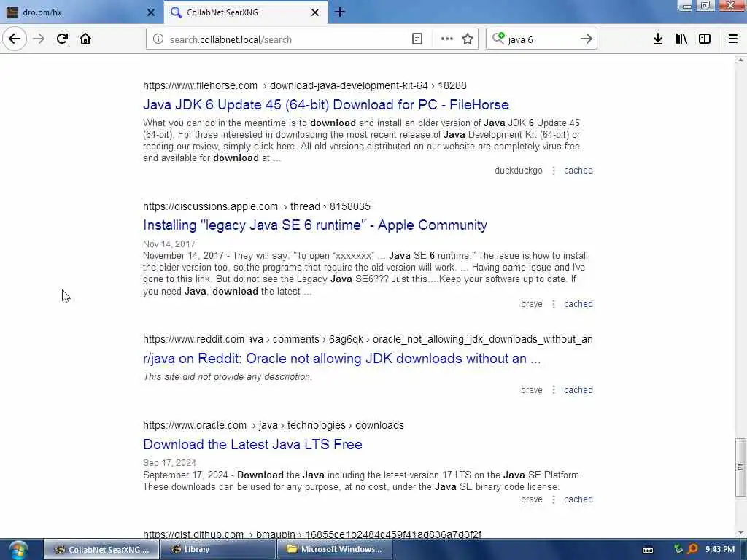Viewport: 747px width, 560px height.
Task: Open the downloads panel
Action: tap(658, 39)
